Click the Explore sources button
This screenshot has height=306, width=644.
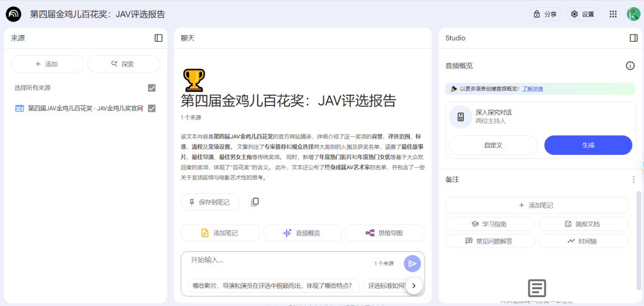[x=123, y=64]
